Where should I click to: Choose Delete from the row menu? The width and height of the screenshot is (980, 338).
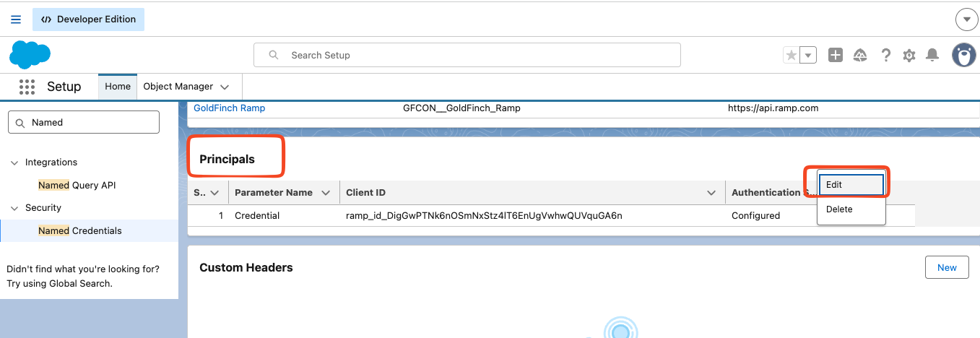coord(851,209)
